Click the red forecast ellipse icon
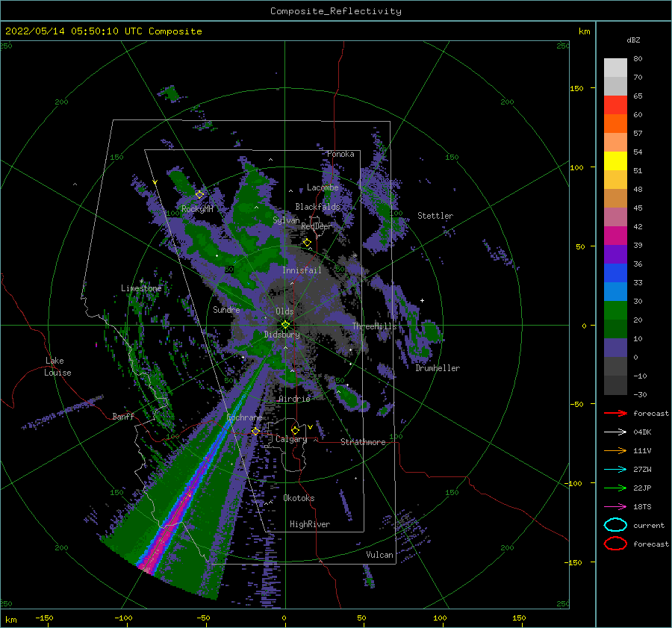 [615, 544]
